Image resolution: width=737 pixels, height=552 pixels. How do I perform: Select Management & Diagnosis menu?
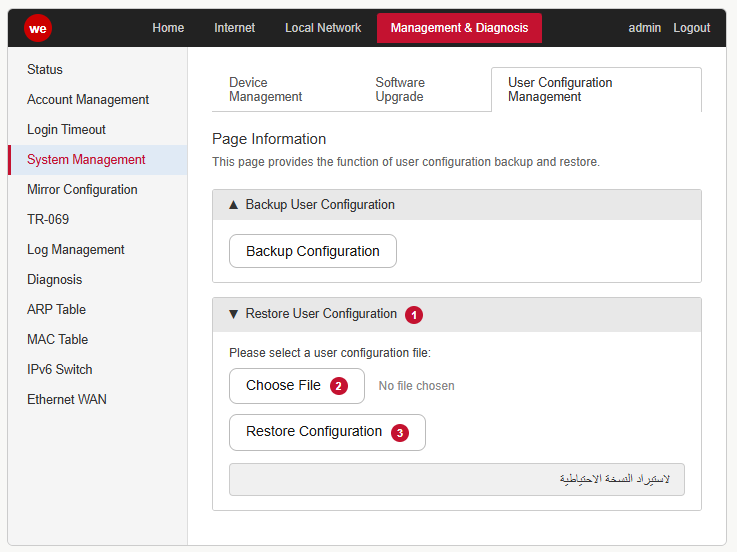459,28
